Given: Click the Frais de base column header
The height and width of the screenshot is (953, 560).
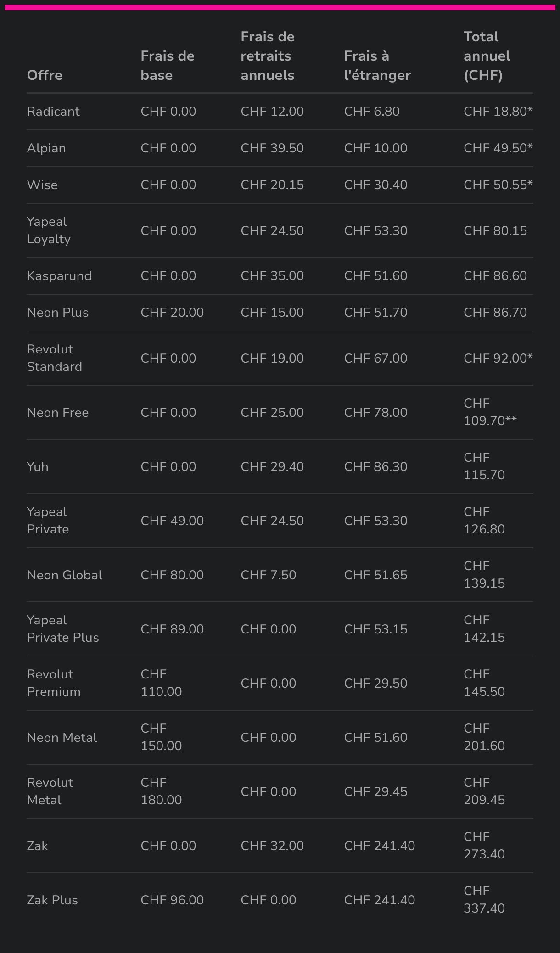Looking at the screenshot, I should click(x=168, y=66).
